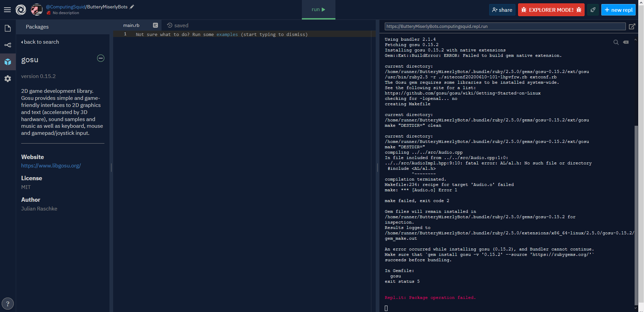Click the rocket icon button
Image resolution: width=644 pixels, height=312 pixels.
point(593,10)
